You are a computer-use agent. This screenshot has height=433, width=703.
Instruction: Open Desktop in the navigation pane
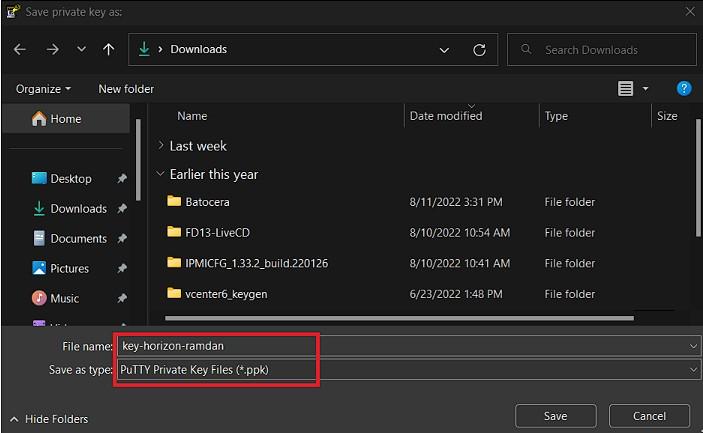pos(71,179)
